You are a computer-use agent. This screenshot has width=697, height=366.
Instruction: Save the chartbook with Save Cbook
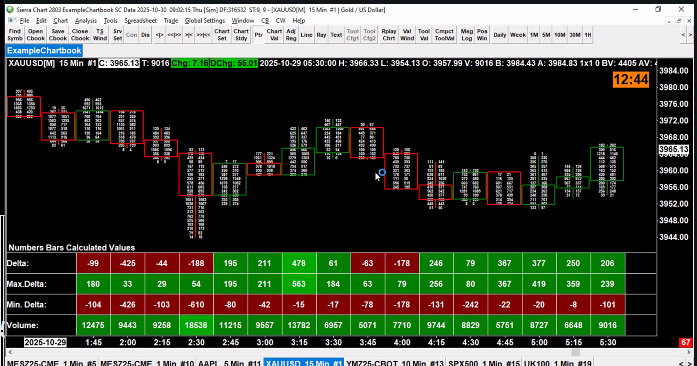click(58, 35)
